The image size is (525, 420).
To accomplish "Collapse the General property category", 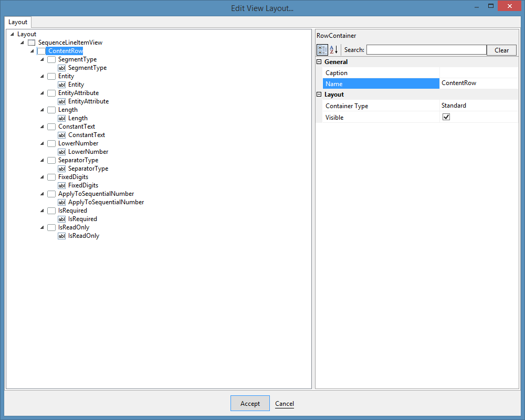I will pyautogui.click(x=319, y=62).
